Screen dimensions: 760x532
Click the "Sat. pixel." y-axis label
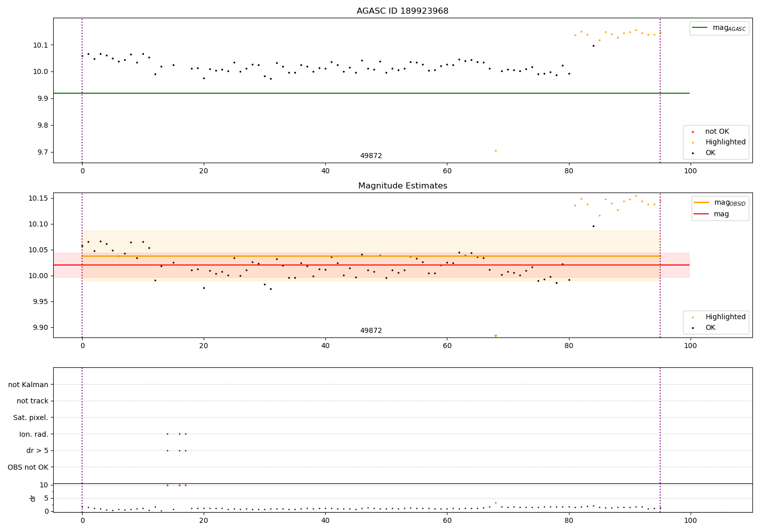click(x=31, y=418)
